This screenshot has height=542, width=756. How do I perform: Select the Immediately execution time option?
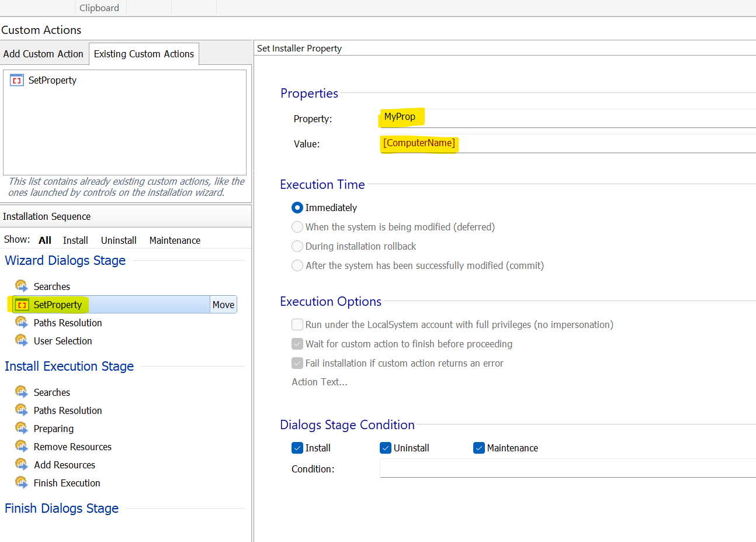(x=297, y=208)
